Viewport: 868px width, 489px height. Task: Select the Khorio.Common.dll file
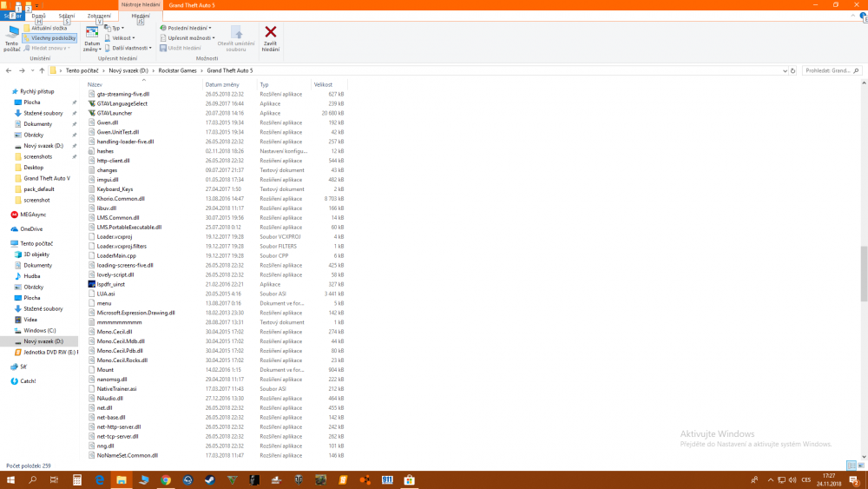[121, 199]
